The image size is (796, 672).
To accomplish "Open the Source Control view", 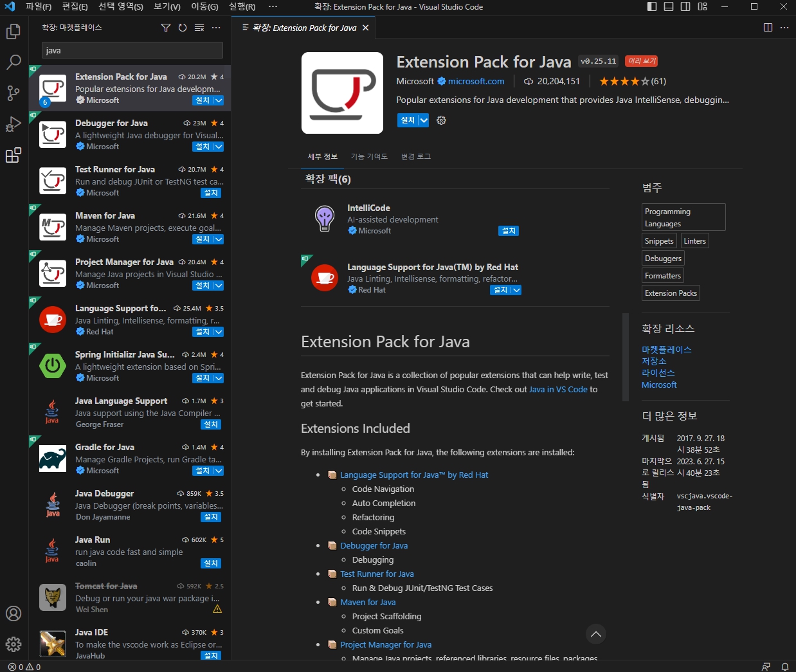I will pyautogui.click(x=14, y=93).
